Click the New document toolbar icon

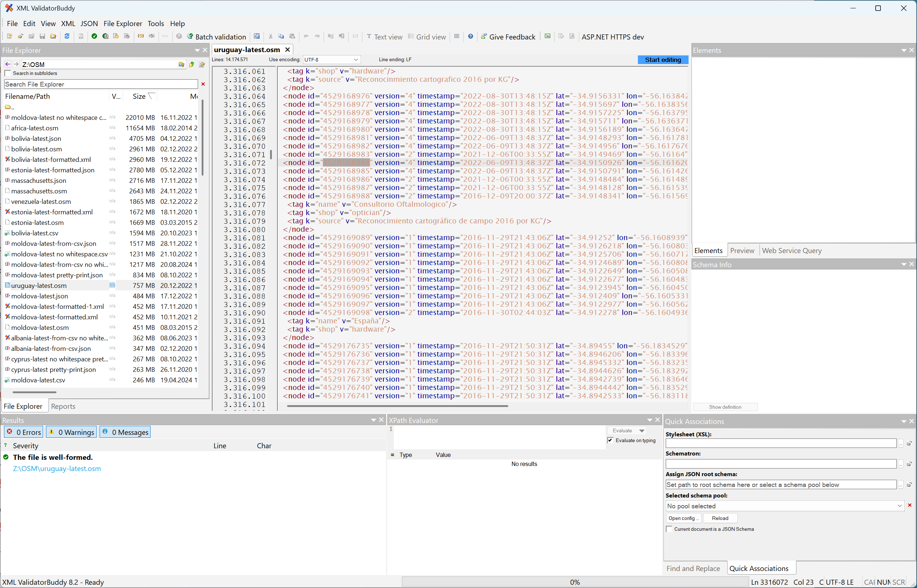9,36
